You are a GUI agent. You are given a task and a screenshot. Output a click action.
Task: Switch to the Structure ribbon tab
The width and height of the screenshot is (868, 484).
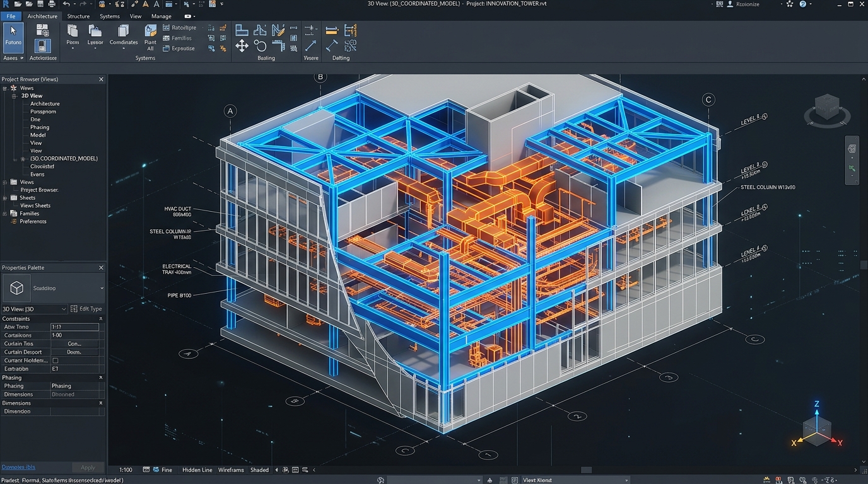coord(78,16)
